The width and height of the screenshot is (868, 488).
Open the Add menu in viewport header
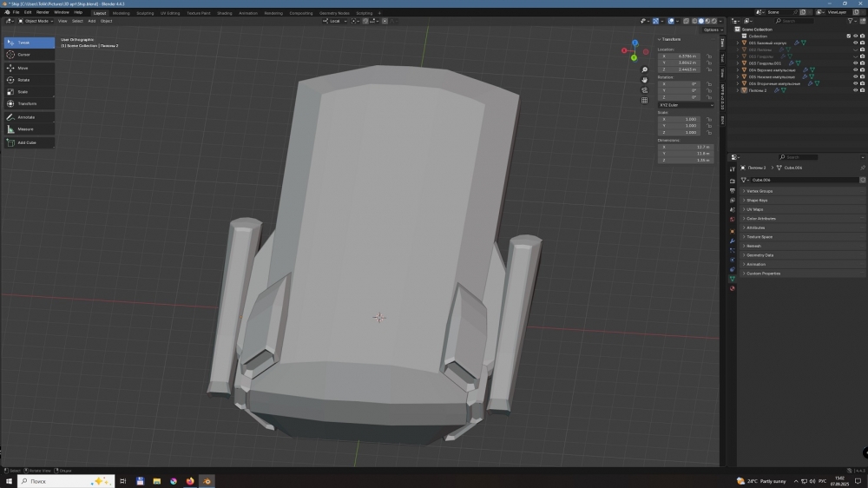coord(91,21)
